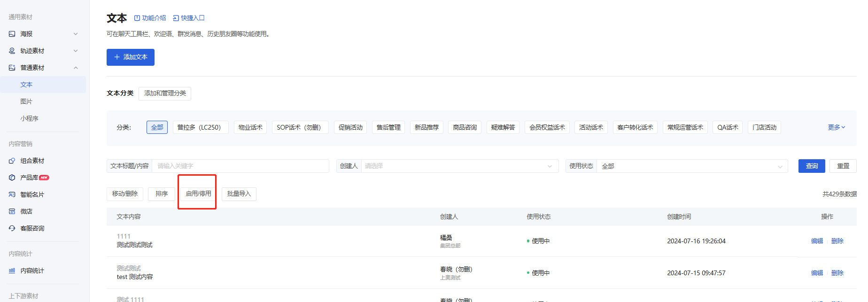
Task: Click the 功能介绍 book icon
Action: pos(137,18)
